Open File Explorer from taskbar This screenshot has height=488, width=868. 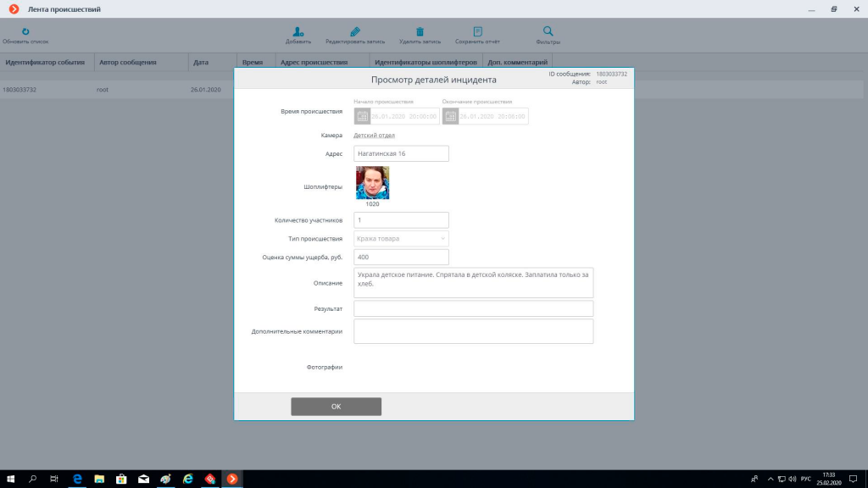point(99,480)
